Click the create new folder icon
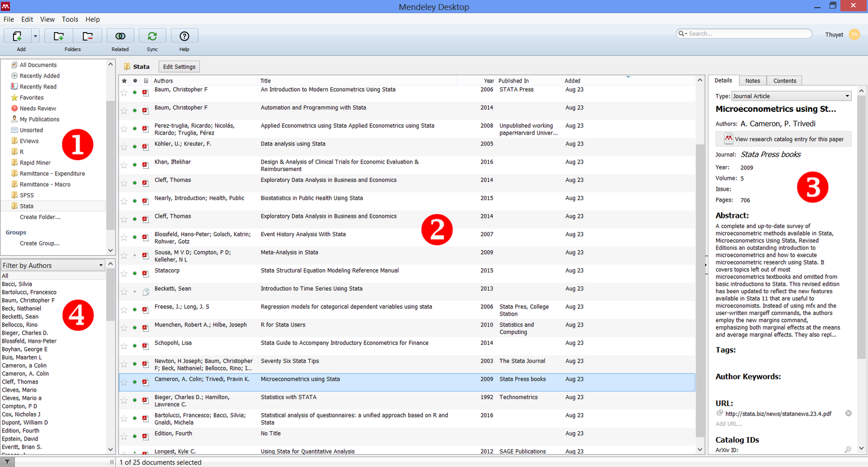The height and width of the screenshot is (467, 868). pyautogui.click(x=59, y=36)
